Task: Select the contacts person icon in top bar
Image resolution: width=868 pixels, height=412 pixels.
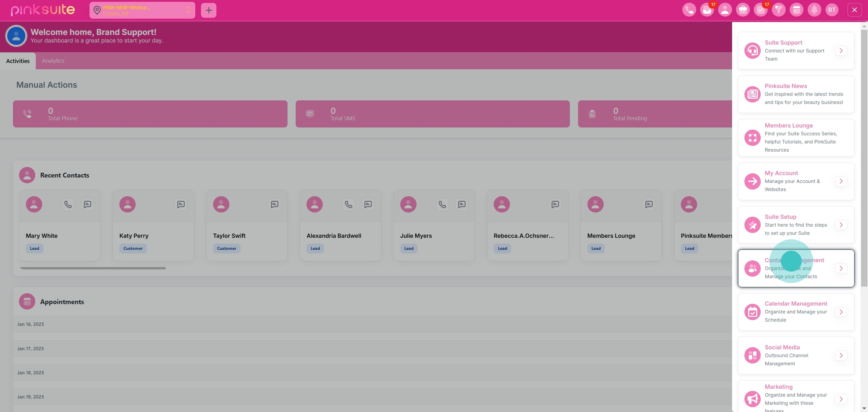Action: (725, 10)
